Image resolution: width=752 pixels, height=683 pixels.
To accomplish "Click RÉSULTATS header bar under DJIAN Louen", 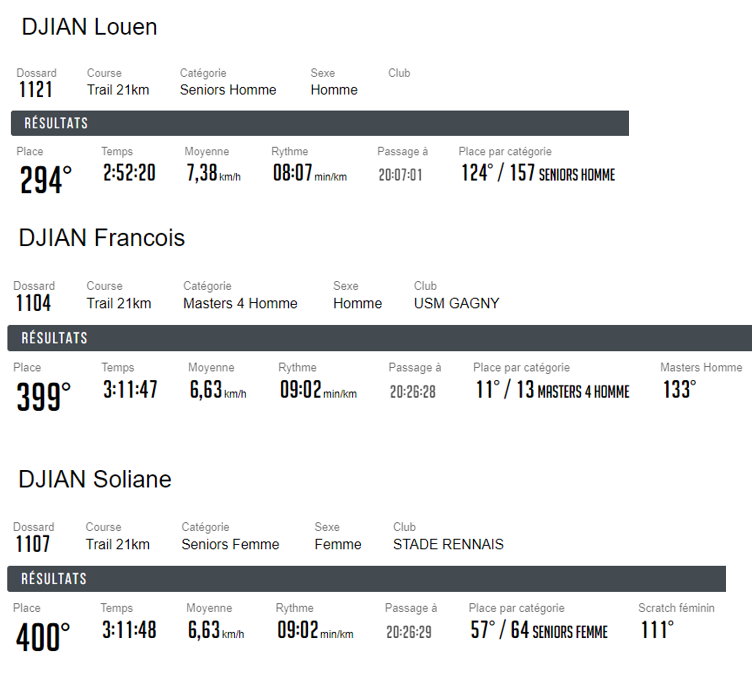I will pyautogui.click(x=320, y=123).
